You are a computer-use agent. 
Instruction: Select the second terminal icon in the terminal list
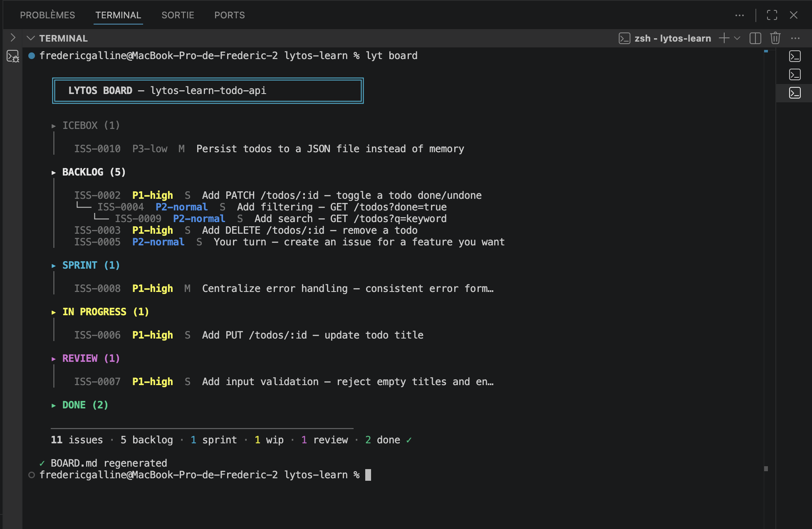[x=795, y=74]
